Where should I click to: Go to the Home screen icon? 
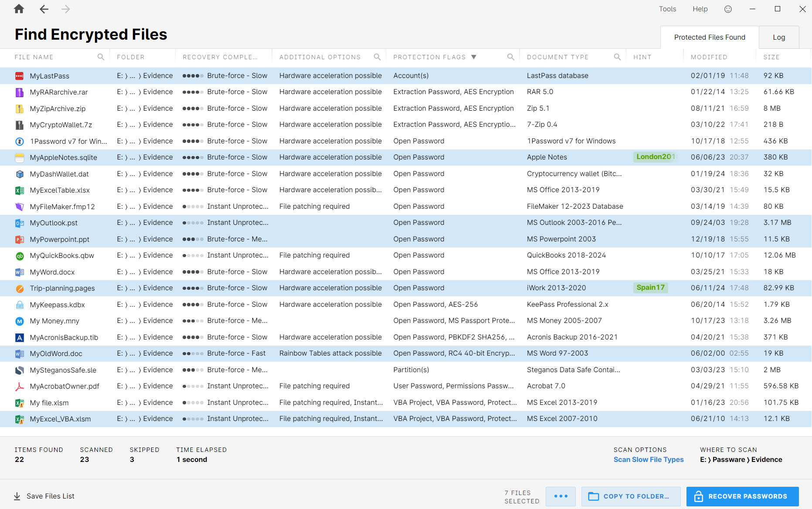tap(19, 9)
